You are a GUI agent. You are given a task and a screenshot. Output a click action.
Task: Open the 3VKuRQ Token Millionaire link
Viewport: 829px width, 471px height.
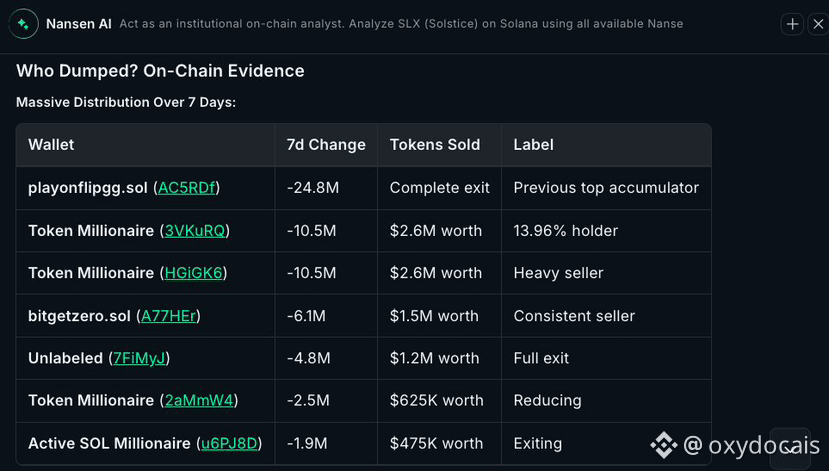[x=195, y=230]
